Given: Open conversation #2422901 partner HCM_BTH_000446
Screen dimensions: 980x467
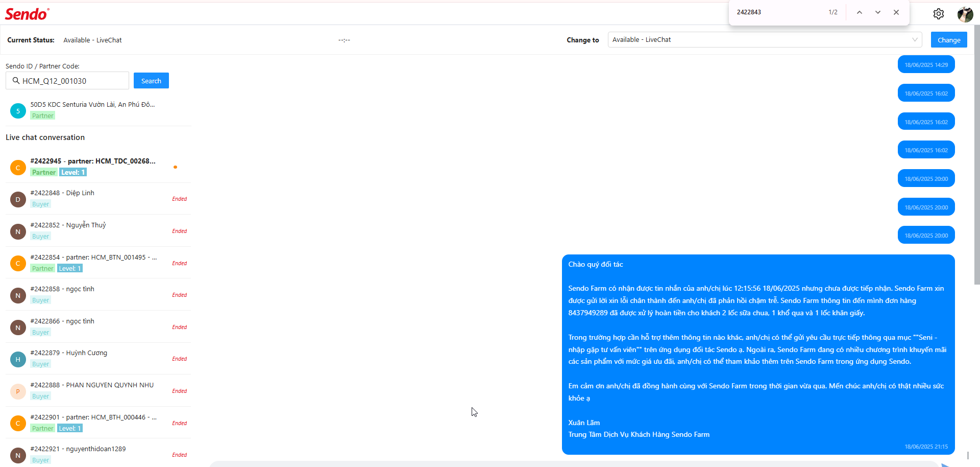Looking at the screenshot, I should pyautogui.click(x=98, y=423).
